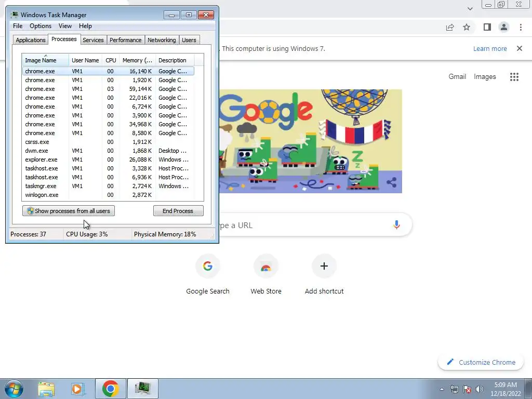Sort by Description column header
532x399 pixels.
(x=175, y=60)
